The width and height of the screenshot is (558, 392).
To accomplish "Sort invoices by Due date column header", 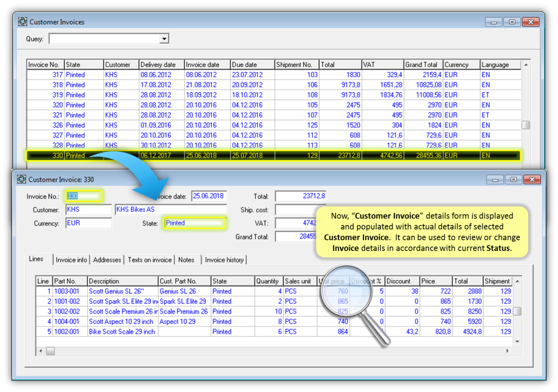I will pos(253,65).
